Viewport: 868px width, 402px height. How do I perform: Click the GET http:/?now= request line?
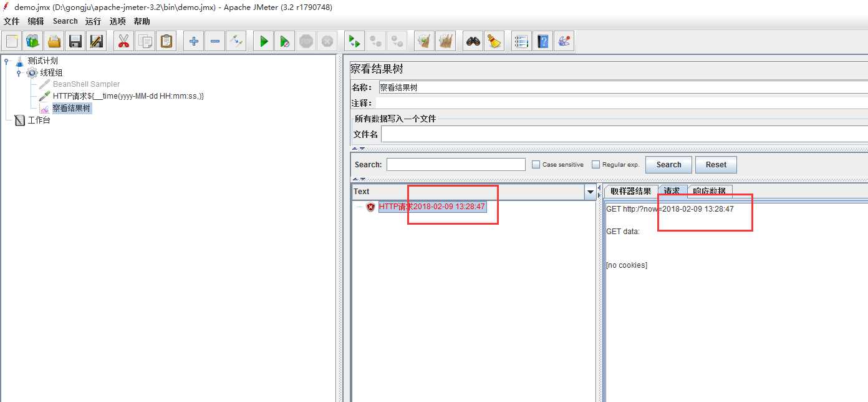tap(670, 209)
